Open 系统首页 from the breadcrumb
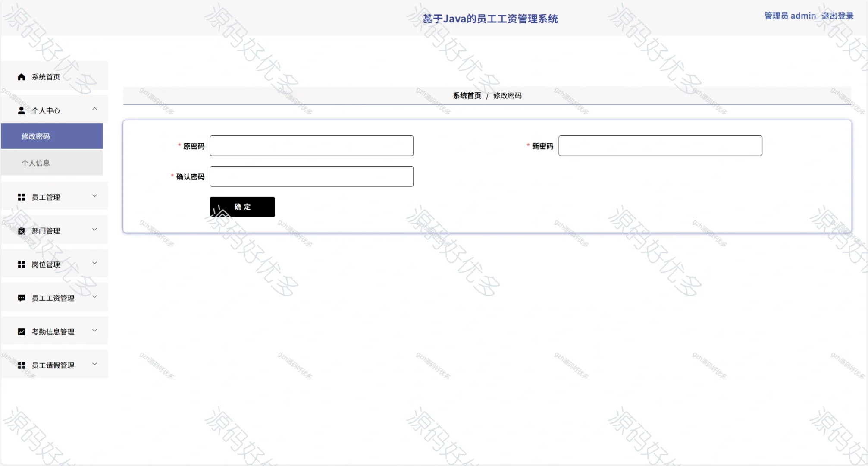 point(467,96)
